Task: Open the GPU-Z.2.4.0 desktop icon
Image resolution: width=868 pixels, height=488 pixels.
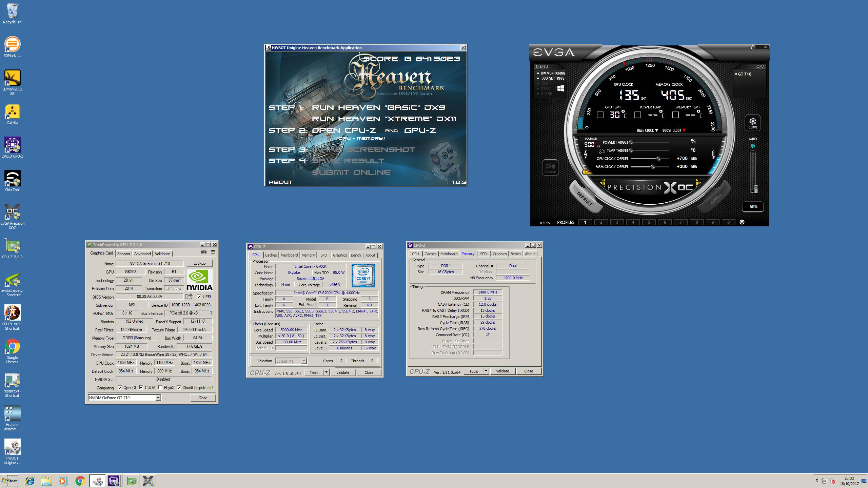Action: pos(12,248)
